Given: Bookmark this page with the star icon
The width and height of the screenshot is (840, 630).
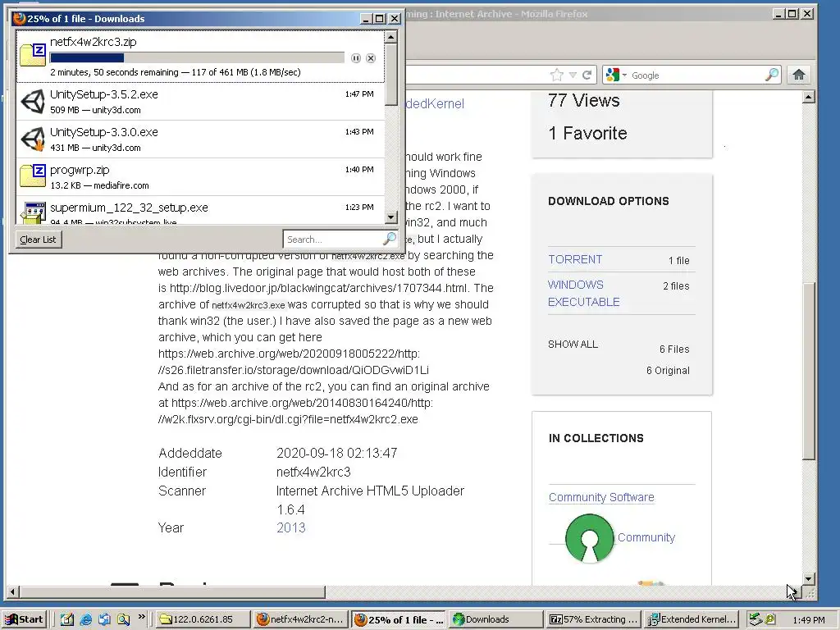Looking at the screenshot, I should pyautogui.click(x=557, y=75).
